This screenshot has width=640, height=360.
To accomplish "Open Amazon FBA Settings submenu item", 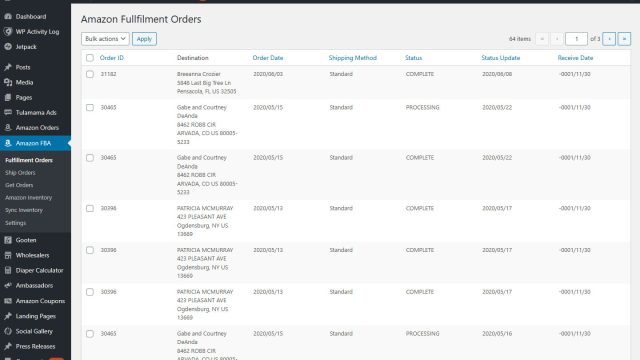I will tap(16, 223).
